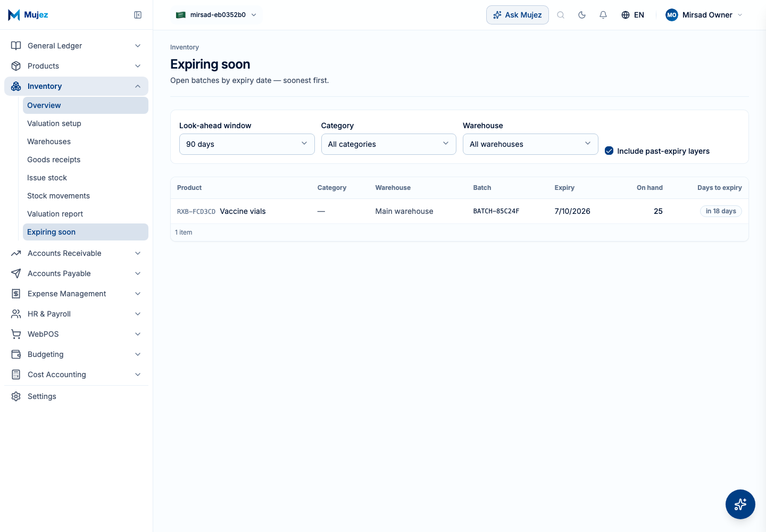Image resolution: width=766 pixels, height=532 pixels.
Task: Open the All warehouses dropdown
Action: (x=530, y=144)
